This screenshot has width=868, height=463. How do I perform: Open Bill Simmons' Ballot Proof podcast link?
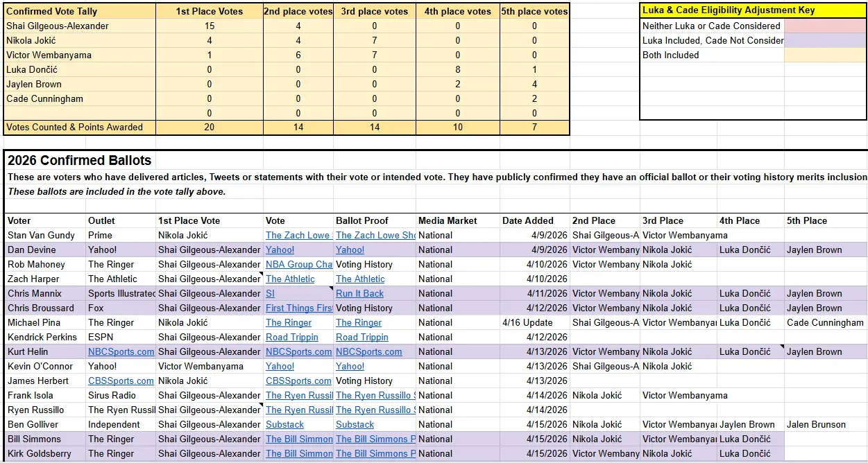coord(375,439)
